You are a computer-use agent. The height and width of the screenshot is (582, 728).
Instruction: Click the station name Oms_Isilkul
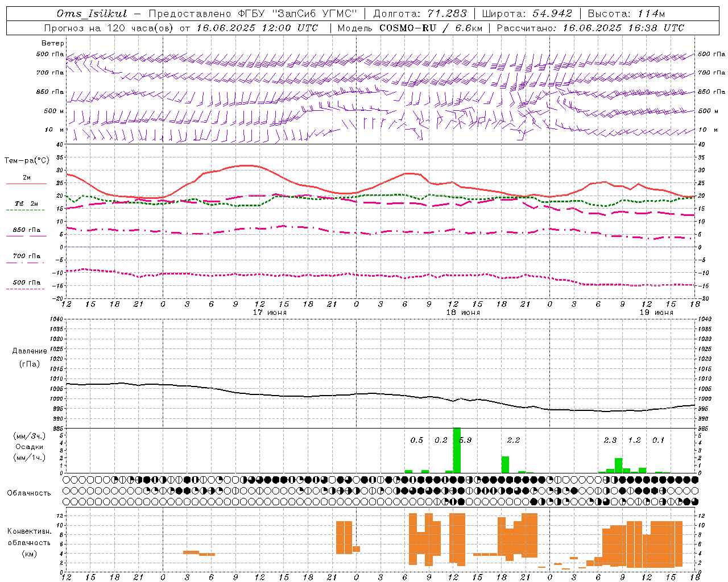pyautogui.click(x=92, y=14)
